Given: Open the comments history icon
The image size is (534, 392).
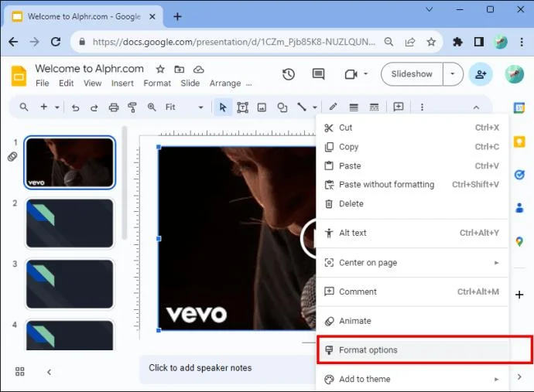Looking at the screenshot, I should [318, 74].
